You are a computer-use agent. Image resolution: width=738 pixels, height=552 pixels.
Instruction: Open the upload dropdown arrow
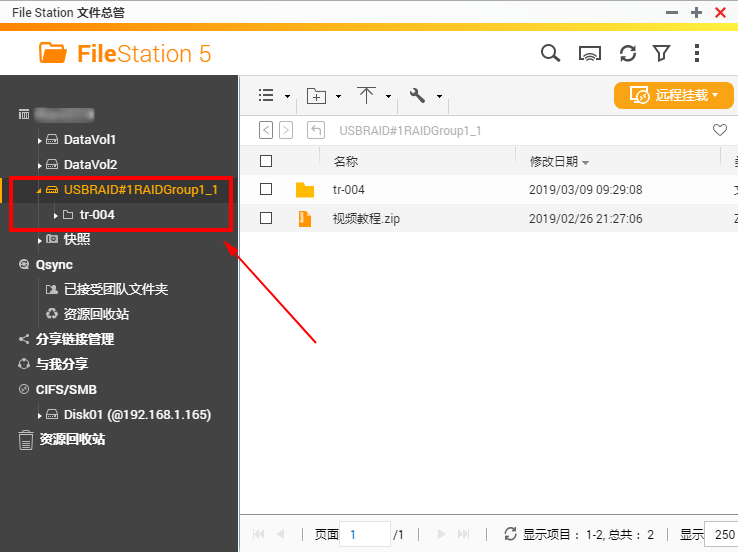[388, 96]
